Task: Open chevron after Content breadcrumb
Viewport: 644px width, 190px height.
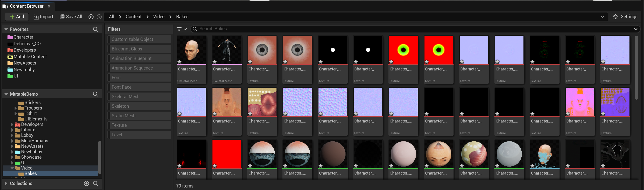Action: pyautogui.click(x=148, y=17)
